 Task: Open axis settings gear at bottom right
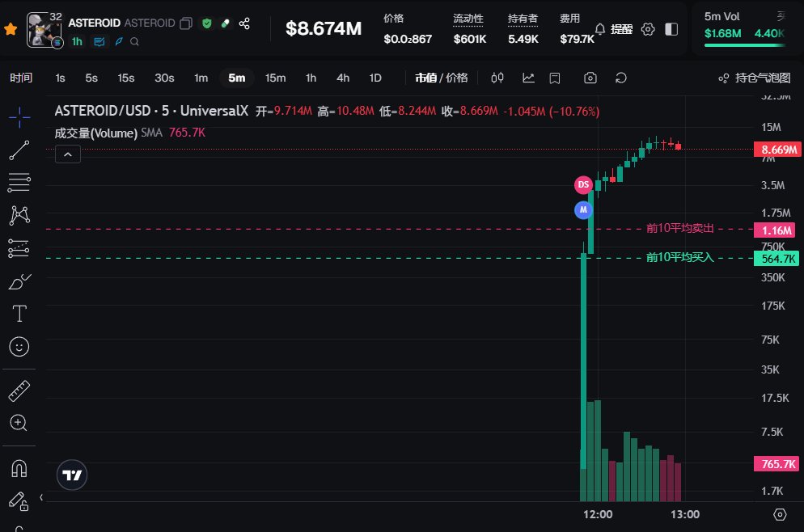pos(780,514)
